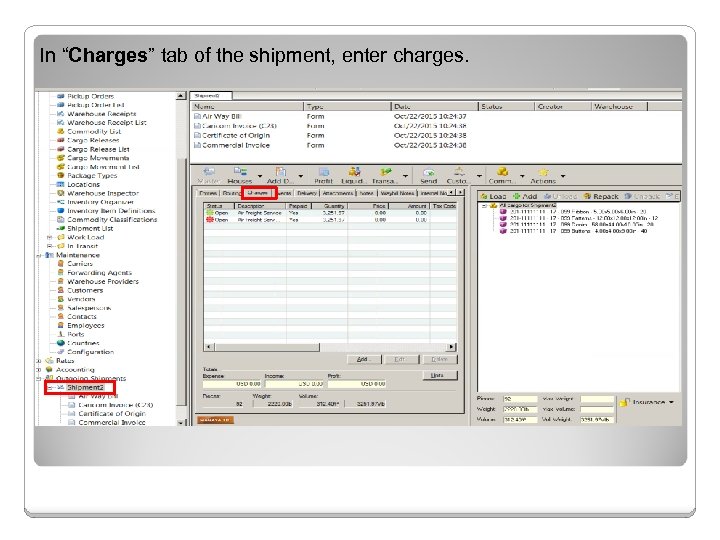Click the Cargo Movements icon
The height and width of the screenshot is (540, 720).
pos(60,158)
